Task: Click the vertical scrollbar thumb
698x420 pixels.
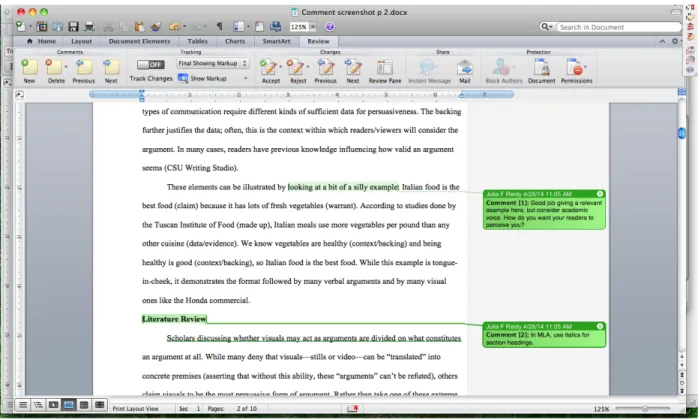Action: (x=682, y=133)
